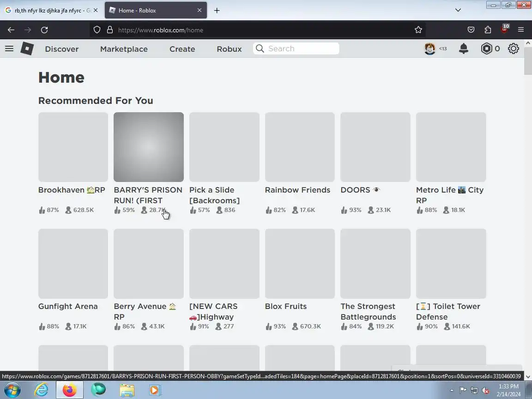This screenshot has height=399, width=532.
Task: Open the tracking protection shield icon
Action: [x=97, y=30]
